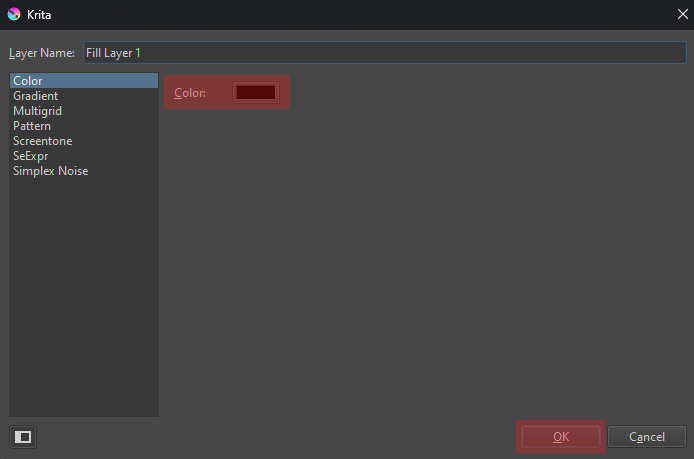Open the dark red Color swatch picker
The image size is (694, 459).
(255, 92)
